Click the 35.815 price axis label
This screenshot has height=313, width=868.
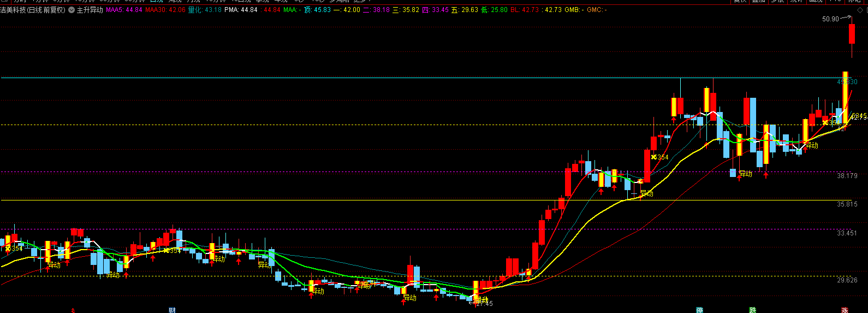click(x=847, y=204)
